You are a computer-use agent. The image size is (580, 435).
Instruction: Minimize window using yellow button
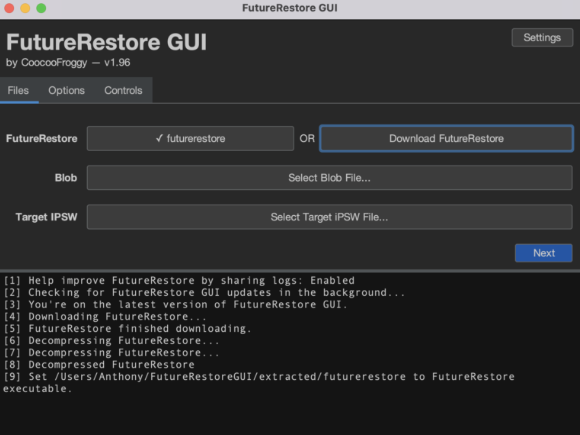pyautogui.click(x=25, y=8)
